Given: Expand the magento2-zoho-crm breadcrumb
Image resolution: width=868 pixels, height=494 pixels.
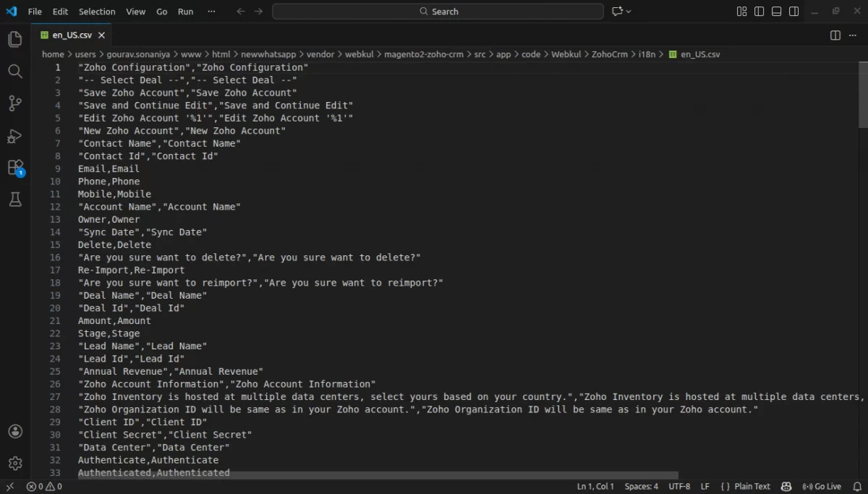Looking at the screenshot, I should click(424, 54).
